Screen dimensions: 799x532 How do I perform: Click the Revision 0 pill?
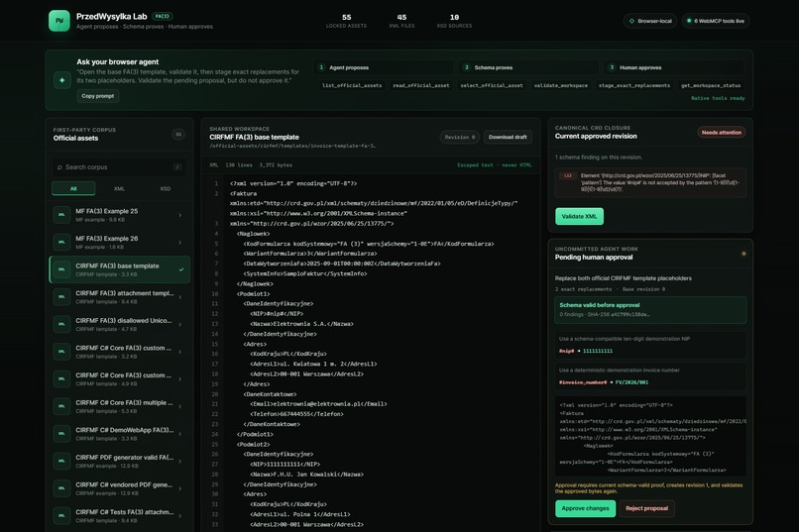(x=460, y=137)
